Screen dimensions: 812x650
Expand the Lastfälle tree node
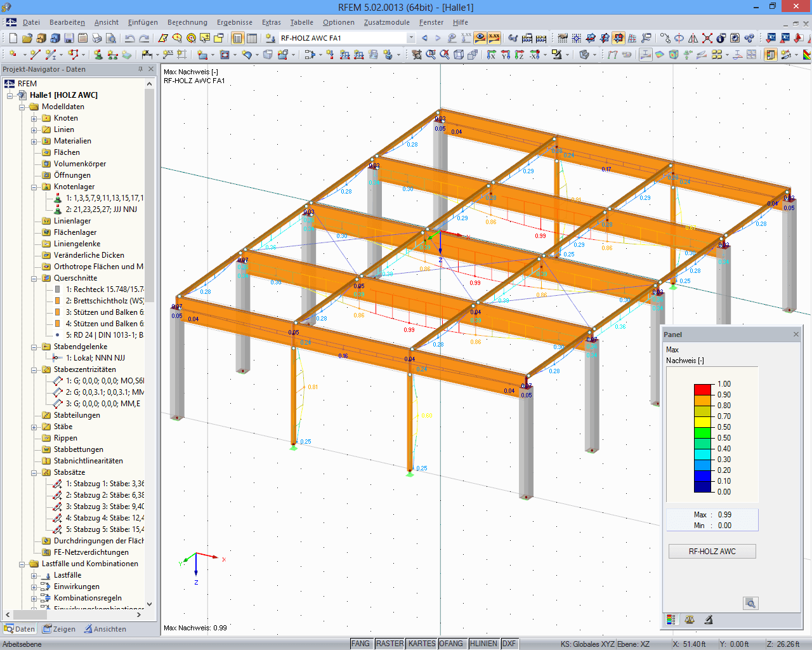34,575
